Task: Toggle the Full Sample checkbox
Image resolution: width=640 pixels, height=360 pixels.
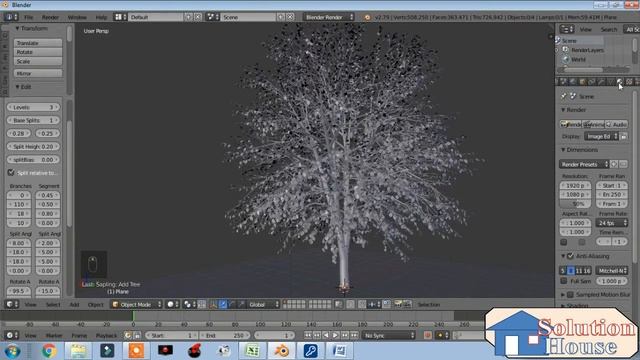Action: [564, 281]
